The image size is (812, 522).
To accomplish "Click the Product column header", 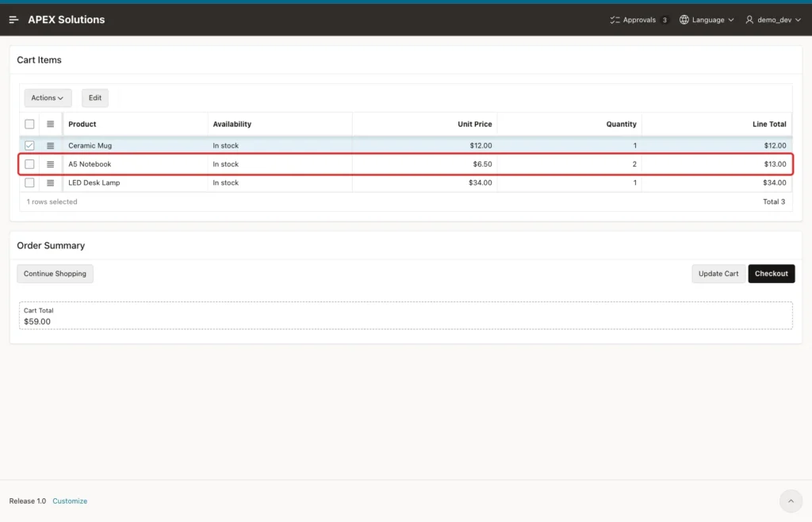I will tap(82, 125).
